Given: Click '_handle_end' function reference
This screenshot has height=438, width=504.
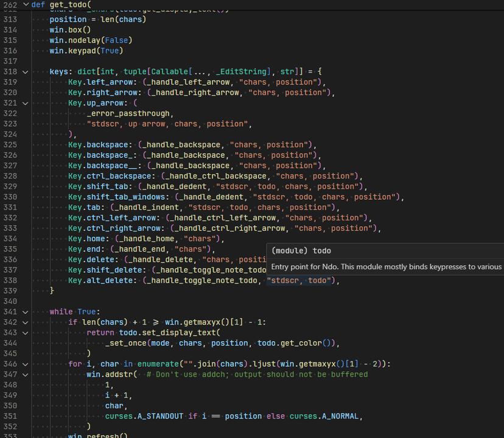Looking at the screenshot, I should [140, 249].
